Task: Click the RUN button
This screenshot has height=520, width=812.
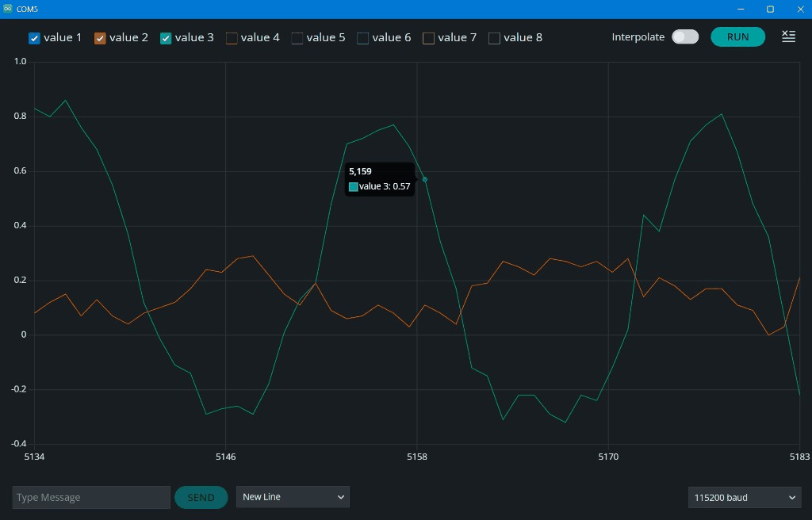Action: point(738,36)
